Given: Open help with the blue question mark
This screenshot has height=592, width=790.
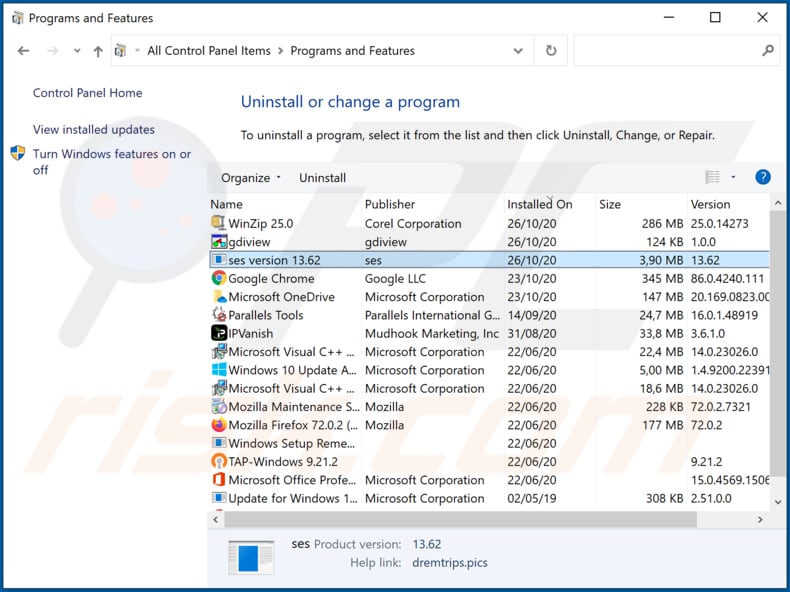Looking at the screenshot, I should 763,177.
